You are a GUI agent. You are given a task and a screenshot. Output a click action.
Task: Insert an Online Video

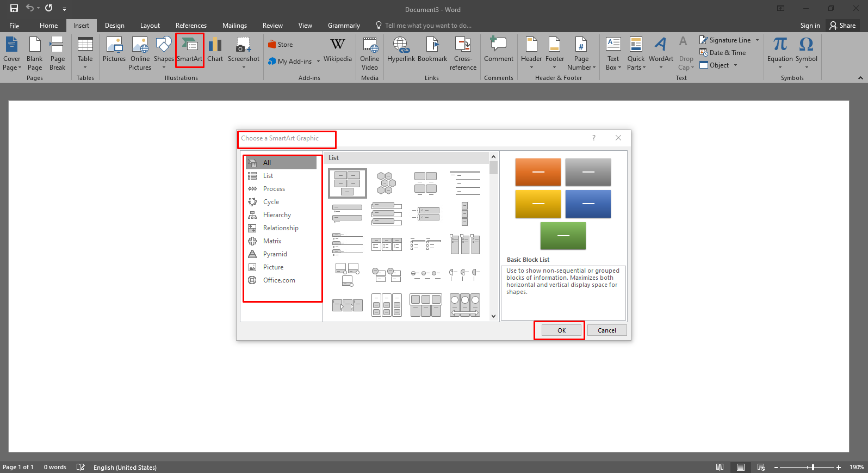(x=370, y=53)
